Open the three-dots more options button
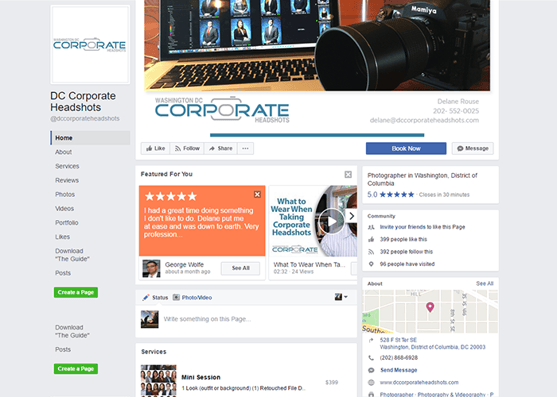The width and height of the screenshot is (557, 397). tap(245, 148)
